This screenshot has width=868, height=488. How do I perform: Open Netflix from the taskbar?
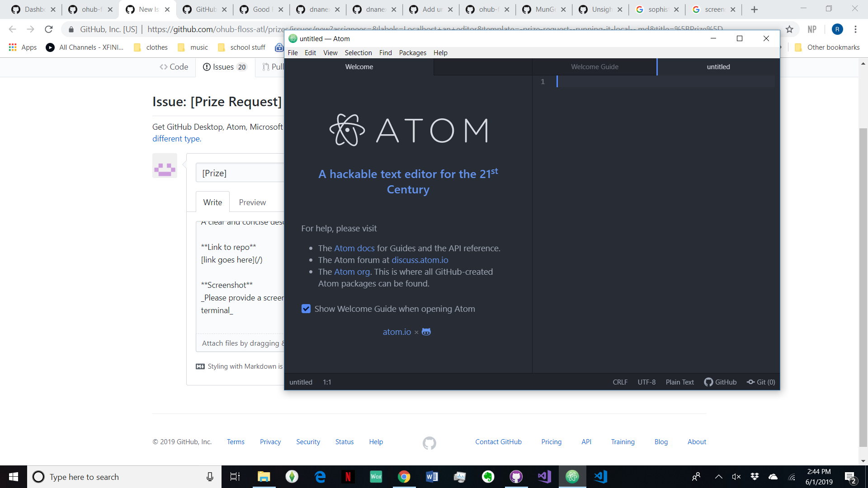coord(348,477)
